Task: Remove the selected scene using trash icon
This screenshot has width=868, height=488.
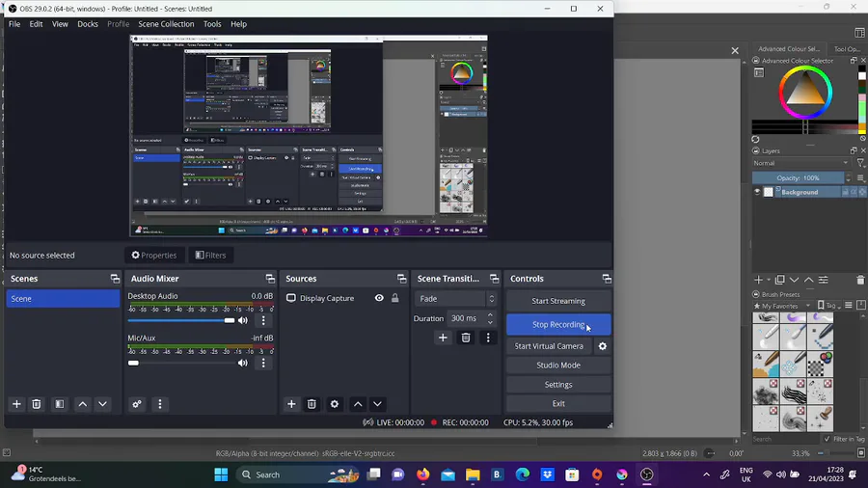Action: (x=37, y=404)
